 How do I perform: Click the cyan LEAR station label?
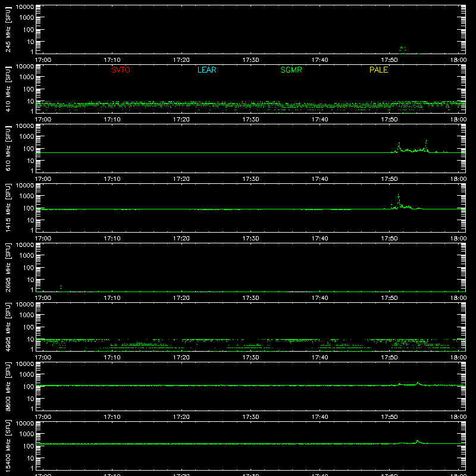pyautogui.click(x=206, y=70)
